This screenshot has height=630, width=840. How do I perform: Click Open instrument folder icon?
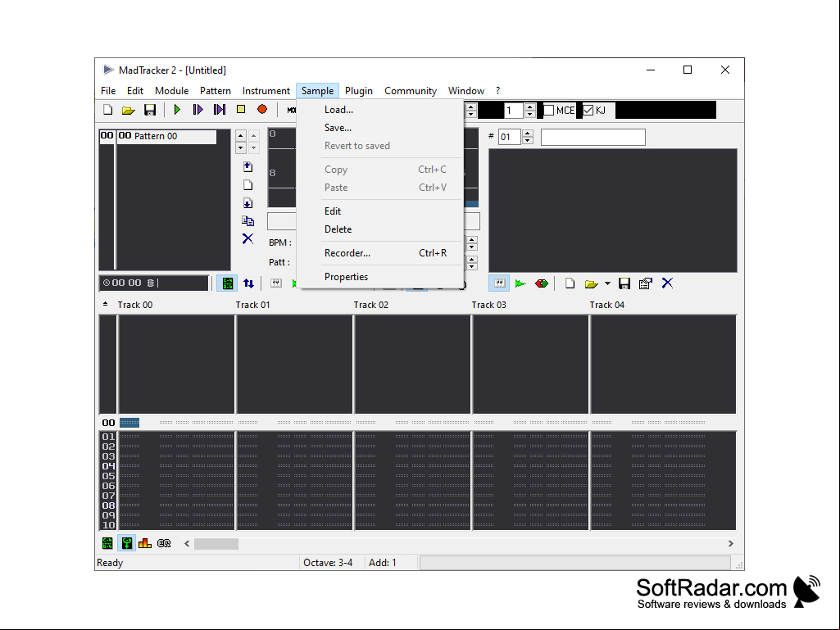click(x=591, y=283)
